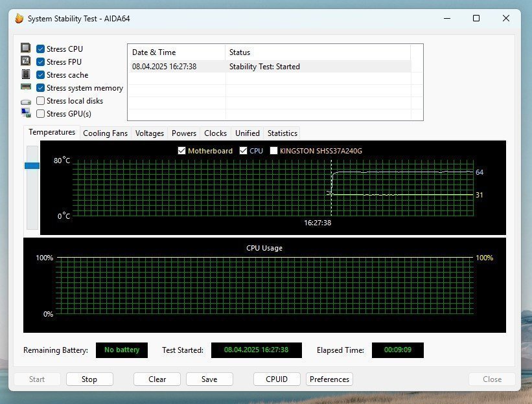This screenshot has height=404, width=532.
Task: Click the CPU temperature reading 64
Action: coord(480,172)
